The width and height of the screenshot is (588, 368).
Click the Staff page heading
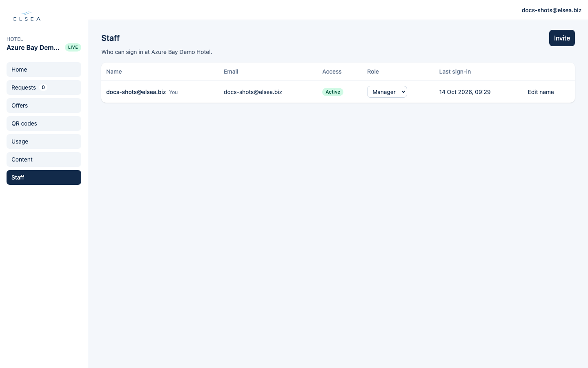(x=110, y=38)
